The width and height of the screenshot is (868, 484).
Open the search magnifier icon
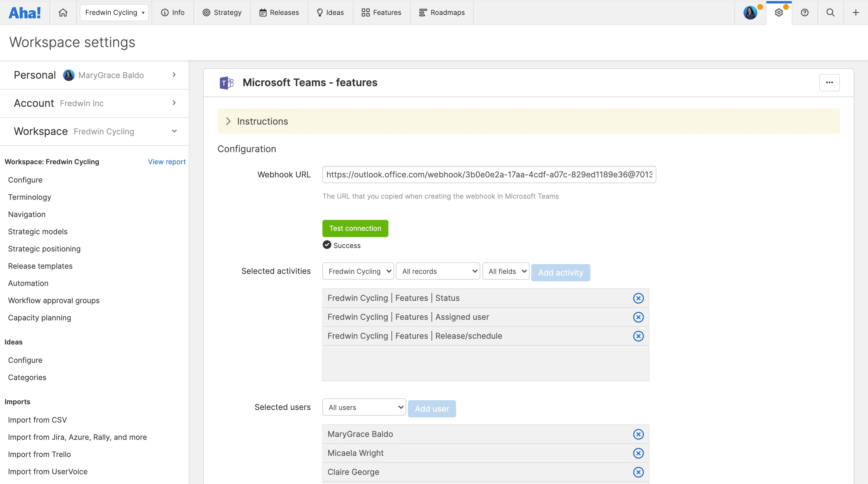(830, 12)
